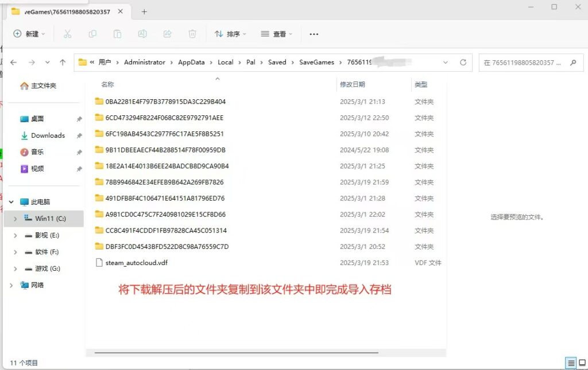This screenshot has height=370, width=588.
Task: Click the Rename icon on the toolbar
Action: coord(142,34)
